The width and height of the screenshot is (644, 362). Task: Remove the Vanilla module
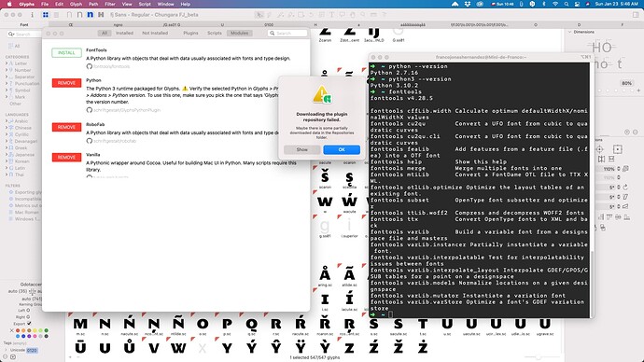click(66, 158)
